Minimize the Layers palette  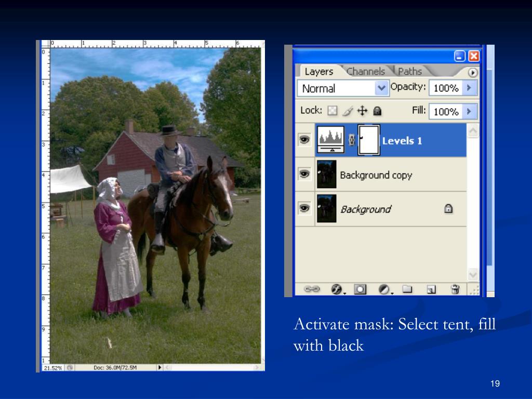coord(460,56)
